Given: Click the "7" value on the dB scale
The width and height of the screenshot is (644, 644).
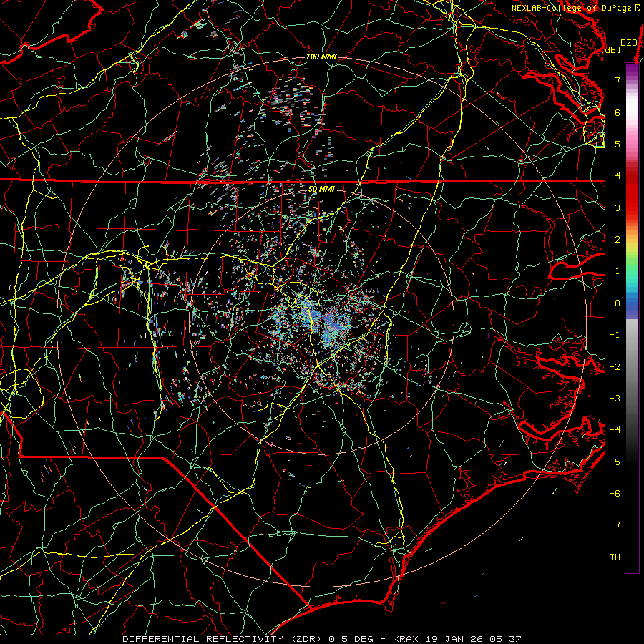Looking at the screenshot, I should (618, 80).
